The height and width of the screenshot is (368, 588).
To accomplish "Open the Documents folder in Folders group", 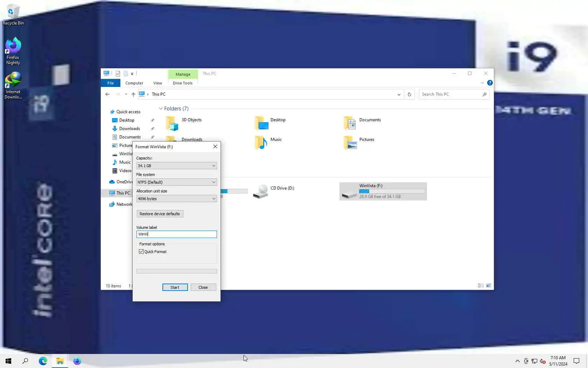I will (x=362, y=123).
